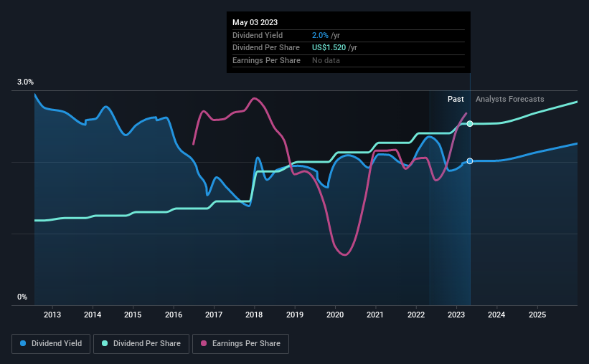The height and width of the screenshot is (364, 589).
Task: Click the Past section label
Action: [456, 99]
